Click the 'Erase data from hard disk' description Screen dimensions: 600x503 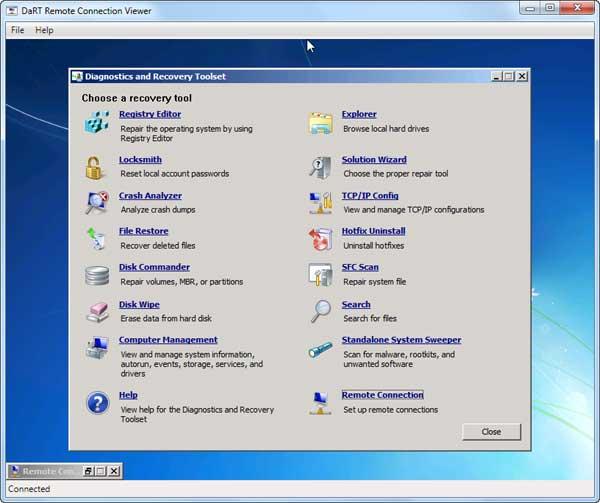[166, 318]
